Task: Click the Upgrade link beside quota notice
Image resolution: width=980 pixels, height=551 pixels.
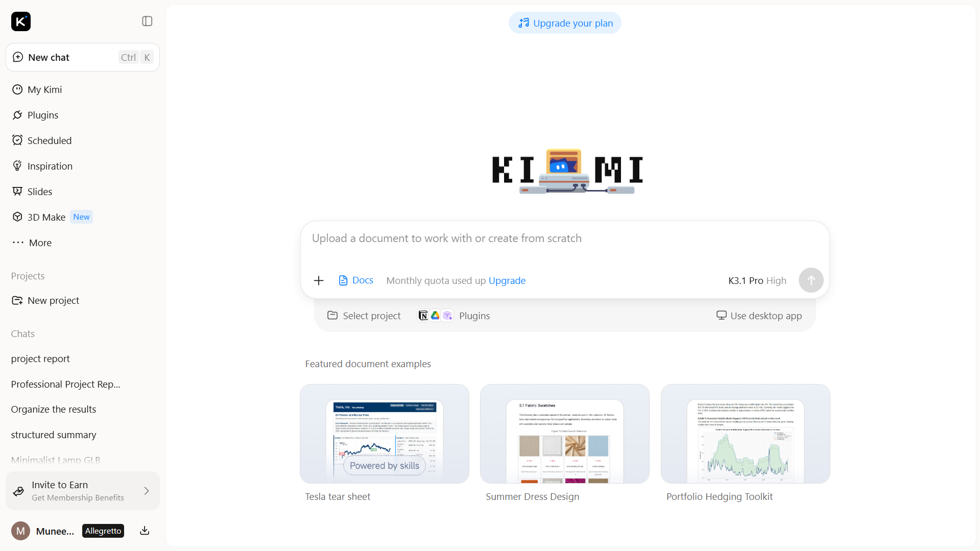Action: (x=507, y=280)
